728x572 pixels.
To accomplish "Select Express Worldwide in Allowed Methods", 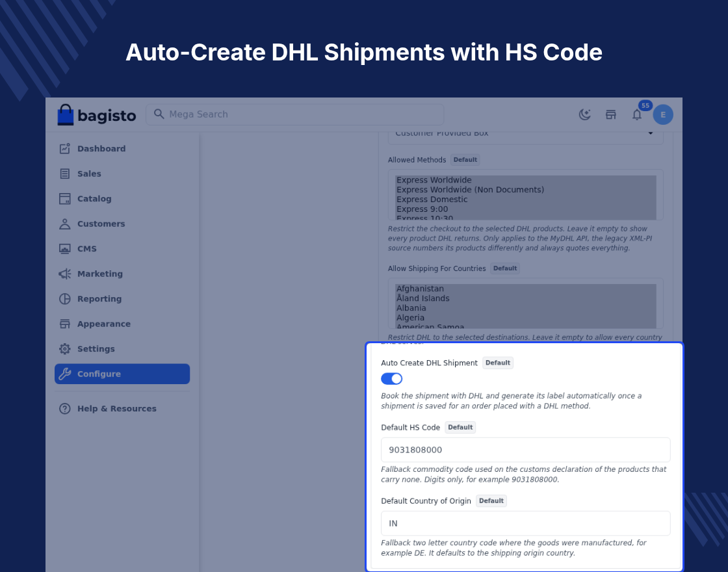I will tap(526, 180).
